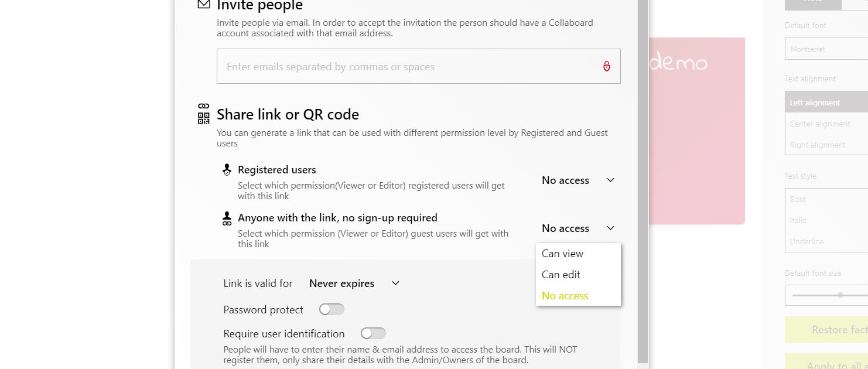Image resolution: width=868 pixels, height=369 pixels.
Task: Click the share dialog vertical scrollbar
Action: tap(643, 182)
